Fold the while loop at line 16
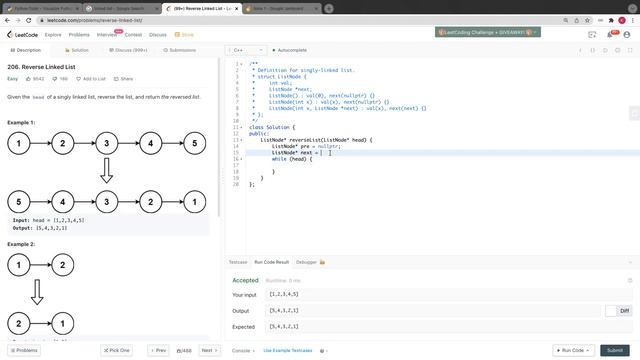Screen dimensions: 640x360 click(241, 159)
